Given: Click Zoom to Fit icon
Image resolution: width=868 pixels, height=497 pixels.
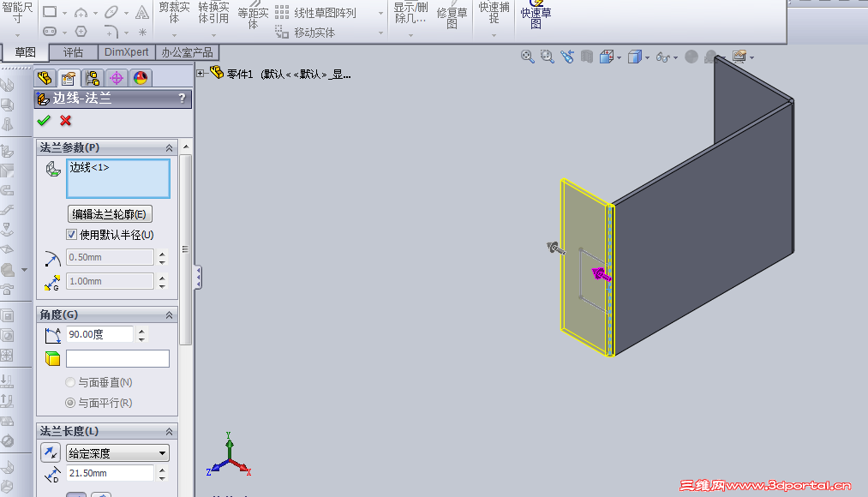Looking at the screenshot, I should click(528, 57).
